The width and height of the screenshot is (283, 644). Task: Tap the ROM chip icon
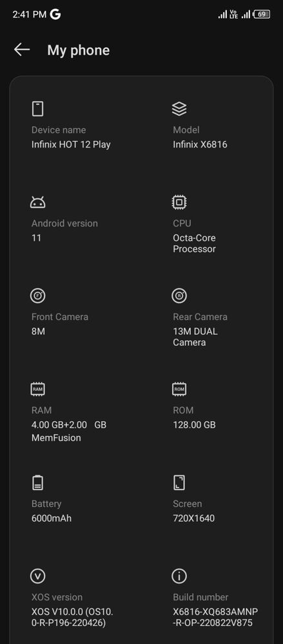point(179,389)
